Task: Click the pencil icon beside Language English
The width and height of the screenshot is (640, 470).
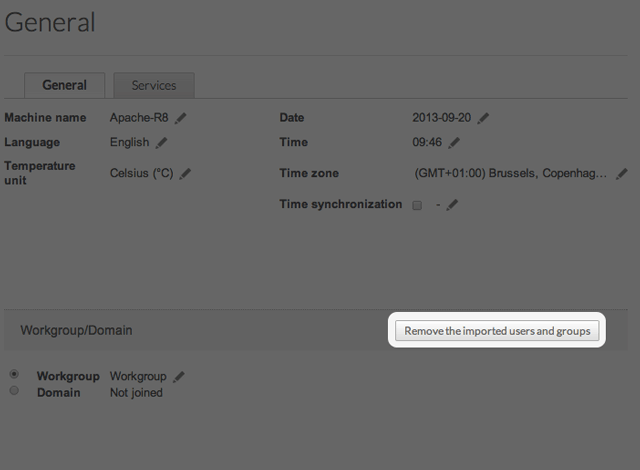Action: (x=162, y=143)
